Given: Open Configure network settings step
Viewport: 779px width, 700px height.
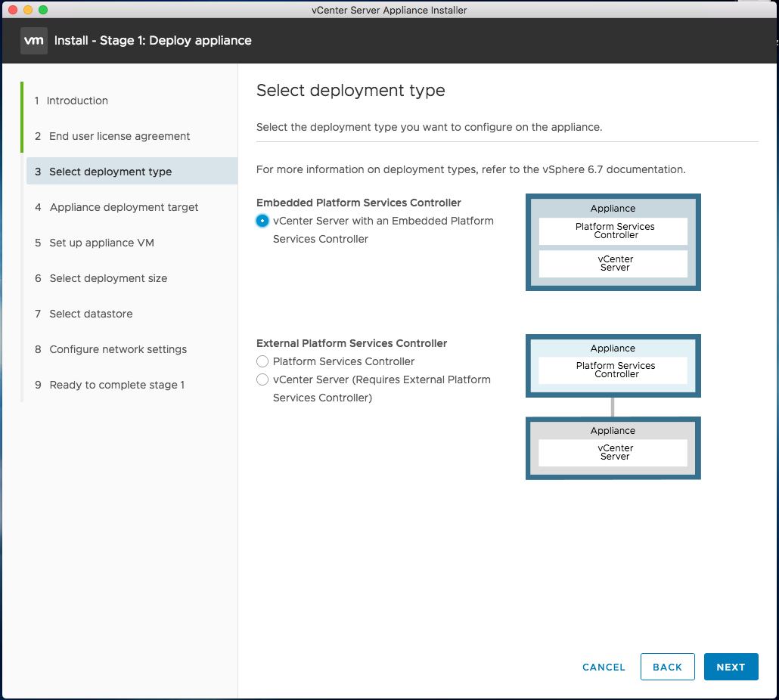Looking at the screenshot, I should coord(118,349).
